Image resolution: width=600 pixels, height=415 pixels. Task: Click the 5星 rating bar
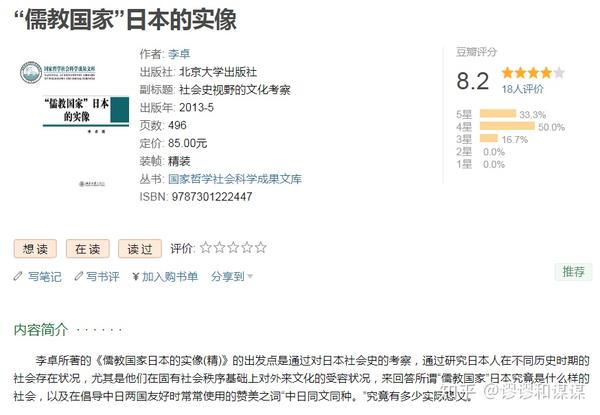coord(498,113)
